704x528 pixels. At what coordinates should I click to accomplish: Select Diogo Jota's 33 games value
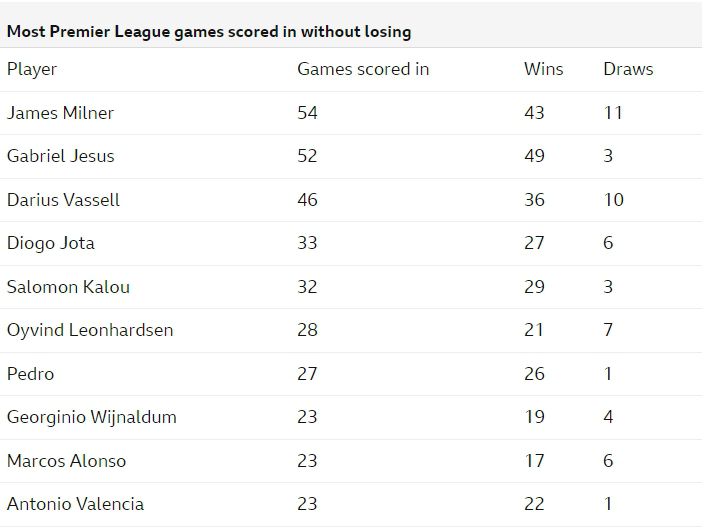coord(307,243)
